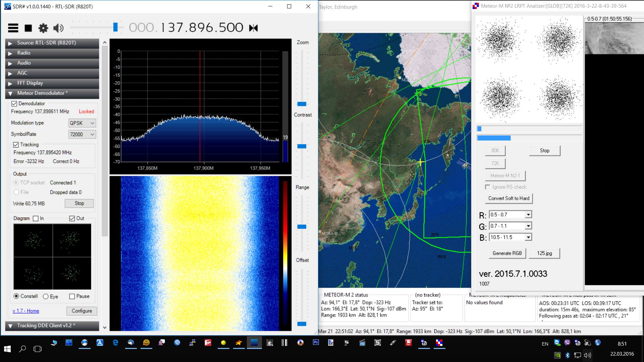
Task: Click the NVIDIA tray icon
Action: click(x=557, y=355)
